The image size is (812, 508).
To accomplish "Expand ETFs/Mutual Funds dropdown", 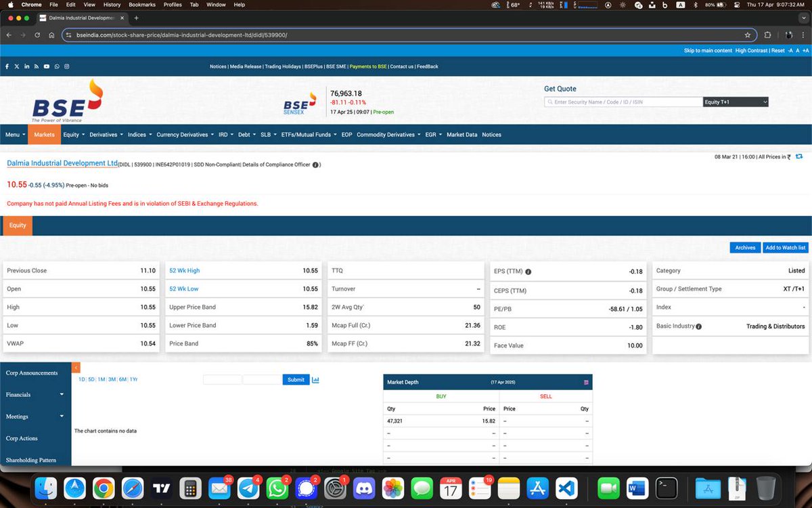I will pyautogui.click(x=309, y=135).
